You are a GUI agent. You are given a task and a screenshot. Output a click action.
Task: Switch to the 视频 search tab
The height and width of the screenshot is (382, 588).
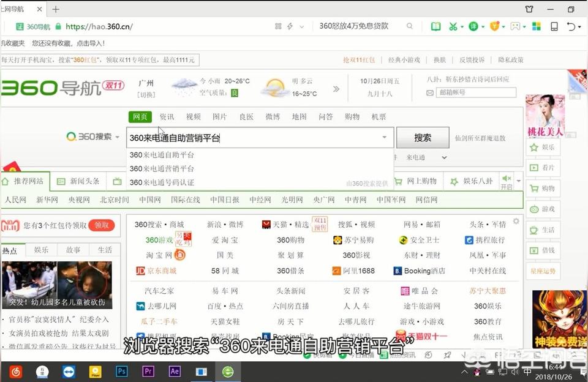194,117
